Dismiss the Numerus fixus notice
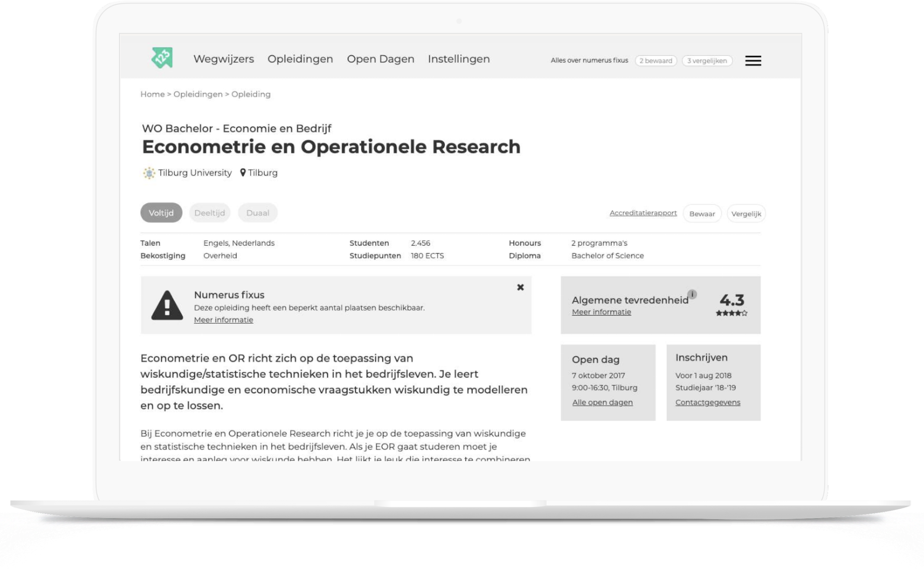Viewport: 924px width, 569px height. [520, 288]
